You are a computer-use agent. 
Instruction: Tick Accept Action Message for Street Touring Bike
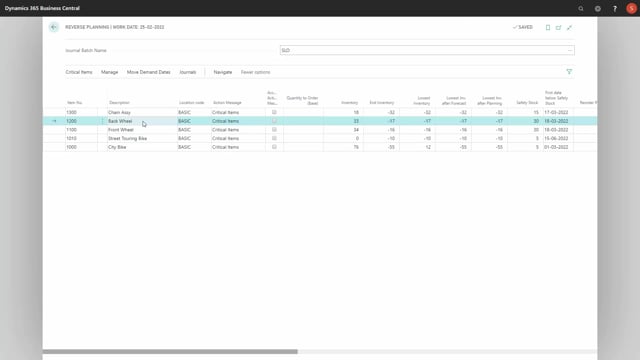(x=274, y=138)
